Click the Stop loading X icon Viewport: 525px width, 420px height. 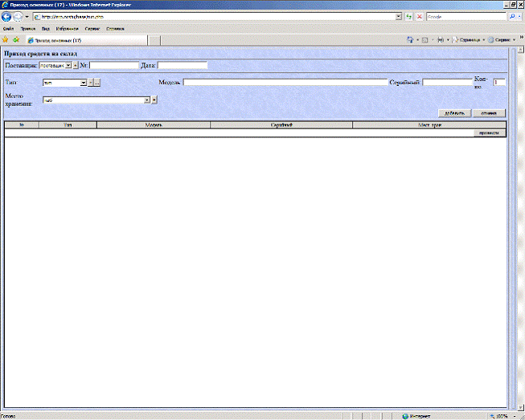pyautogui.click(x=420, y=17)
